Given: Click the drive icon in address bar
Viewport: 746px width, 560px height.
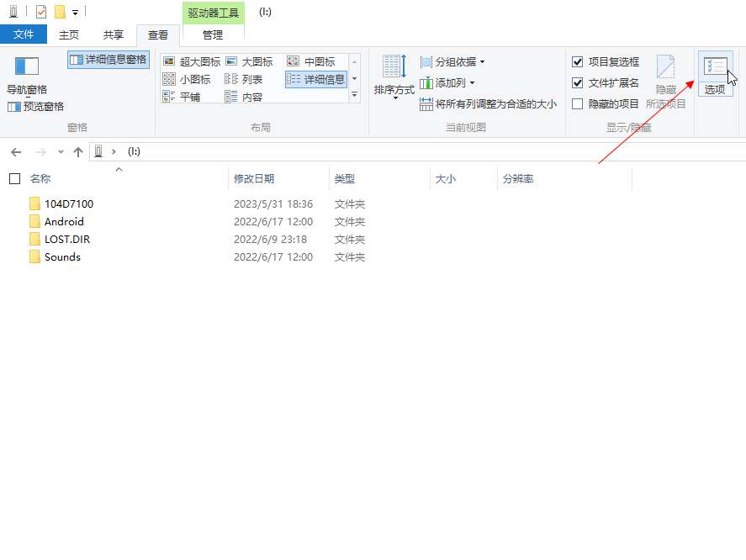Looking at the screenshot, I should click(x=98, y=152).
